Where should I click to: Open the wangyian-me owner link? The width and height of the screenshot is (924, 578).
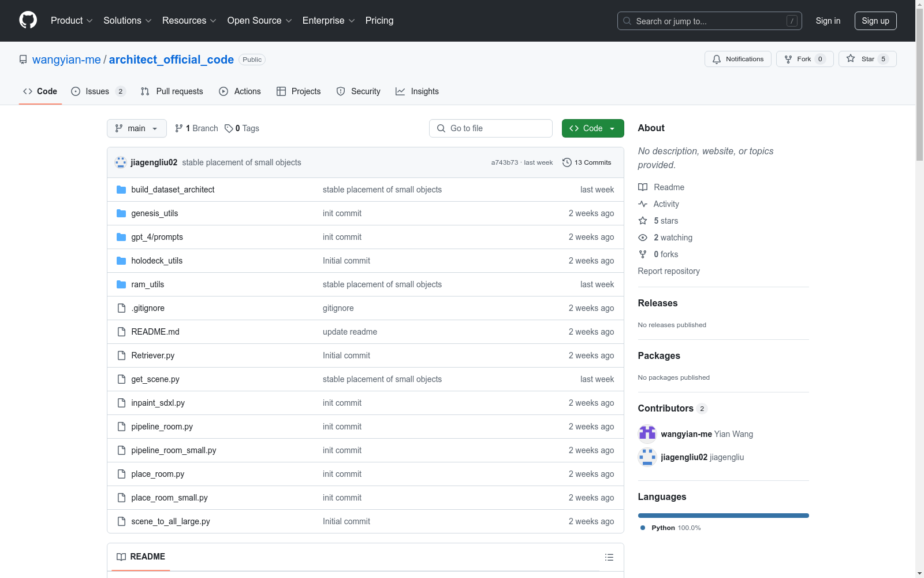tap(66, 60)
